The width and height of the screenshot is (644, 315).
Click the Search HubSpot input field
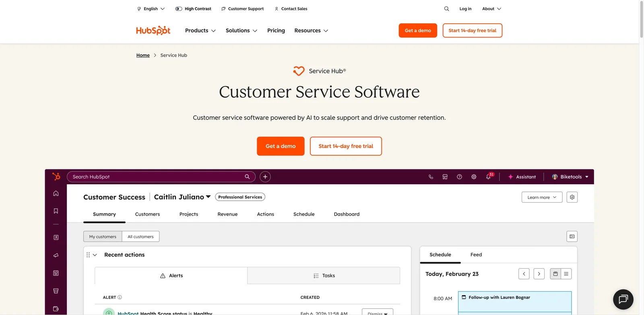(161, 177)
